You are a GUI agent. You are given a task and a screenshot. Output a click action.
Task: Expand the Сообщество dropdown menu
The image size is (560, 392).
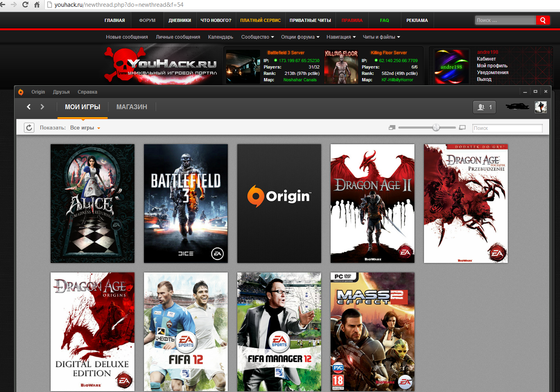click(x=257, y=37)
